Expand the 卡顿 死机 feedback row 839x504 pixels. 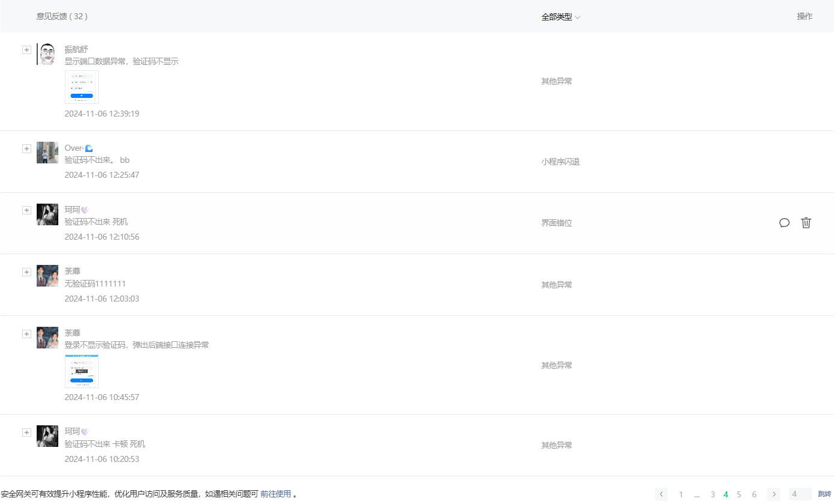click(x=26, y=433)
